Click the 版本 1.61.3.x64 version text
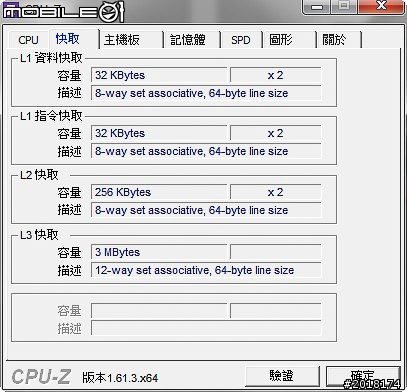Screen dimensions: 407x392 120,378
